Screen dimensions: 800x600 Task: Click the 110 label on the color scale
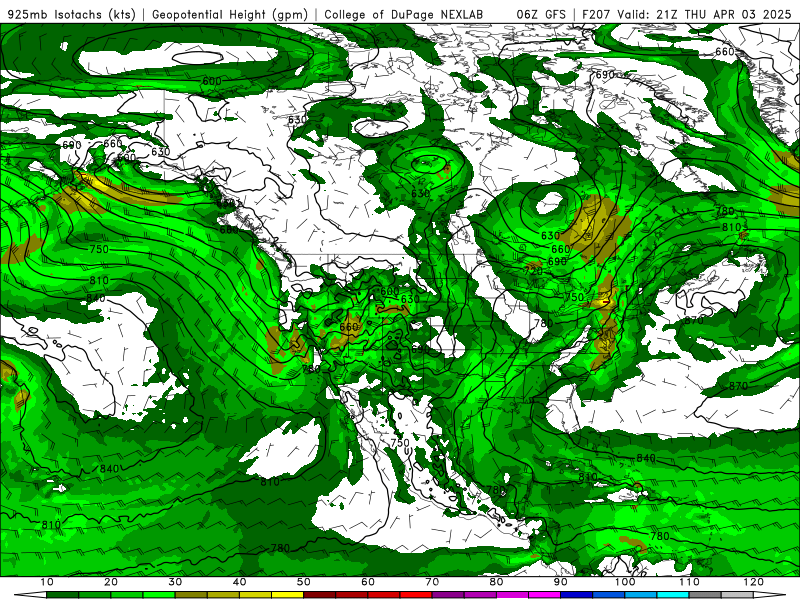point(689,582)
